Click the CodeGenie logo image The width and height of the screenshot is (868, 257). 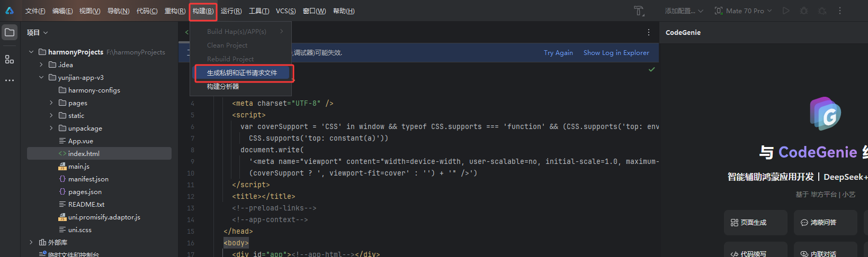click(x=825, y=113)
